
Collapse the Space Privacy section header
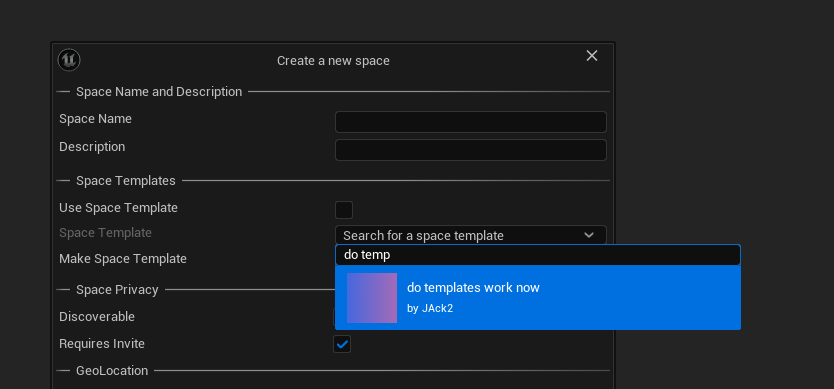(x=117, y=289)
